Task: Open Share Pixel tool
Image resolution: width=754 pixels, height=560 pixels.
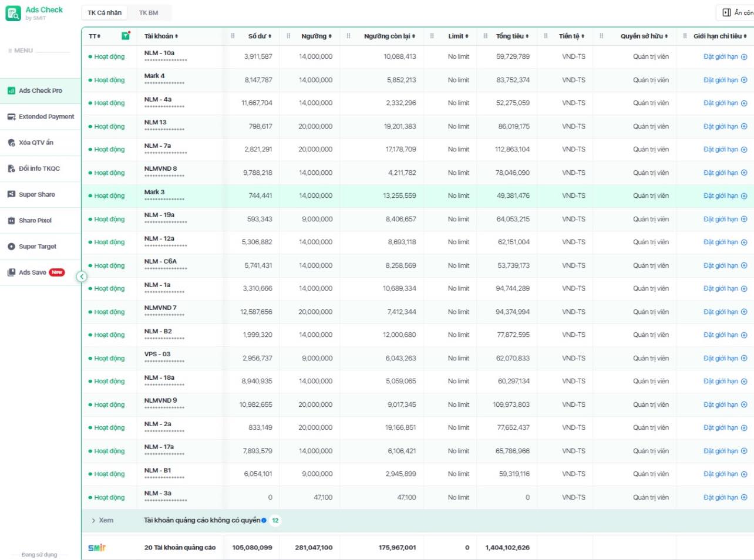Action: 35,221
